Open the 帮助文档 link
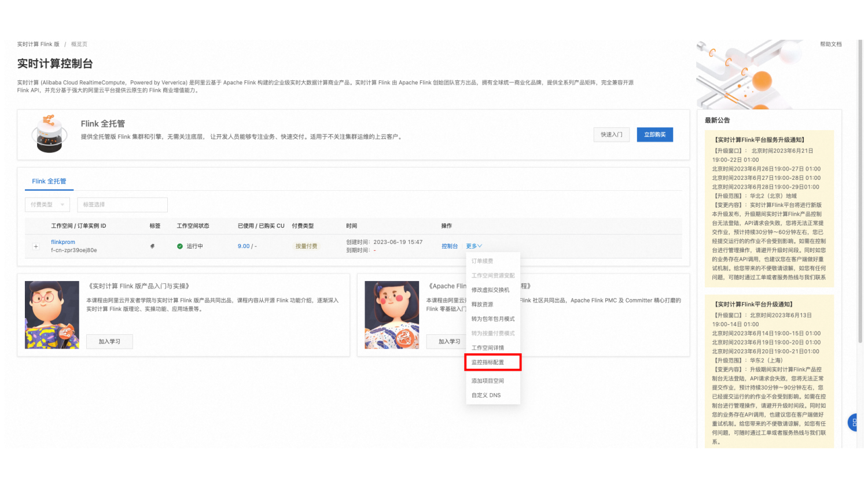868x488 pixels. coord(831,45)
